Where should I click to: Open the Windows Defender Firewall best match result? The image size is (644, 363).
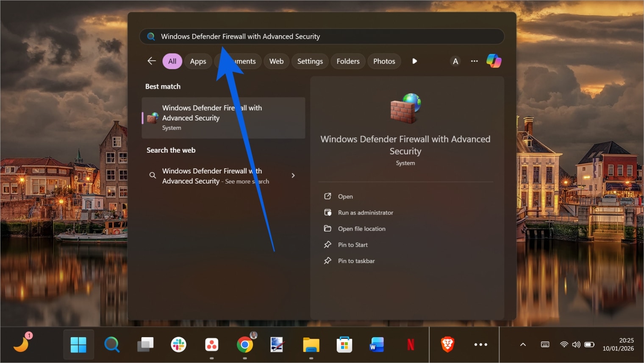point(223,118)
